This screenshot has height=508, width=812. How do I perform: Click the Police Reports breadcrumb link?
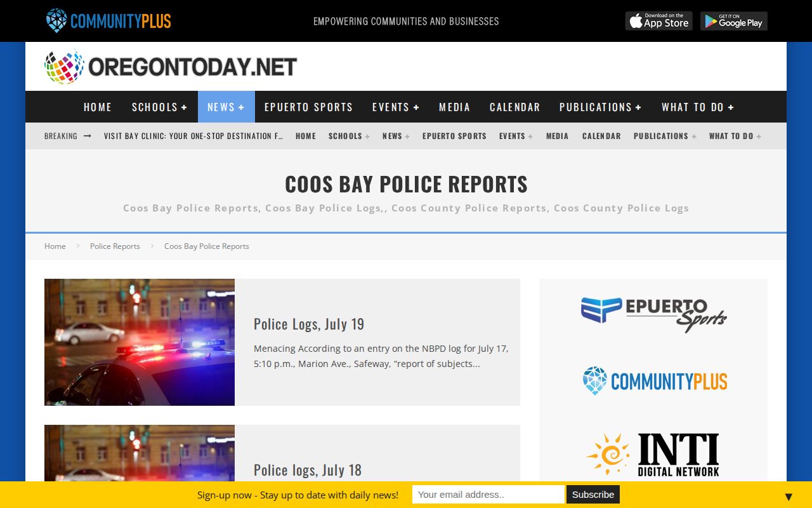pos(115,246)
